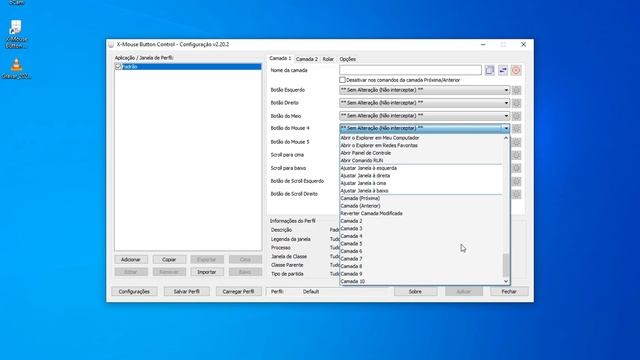Choose Camada 3 in dropdown list
The width and height of the screenshot is (640, 360).
tap(421, 229)
